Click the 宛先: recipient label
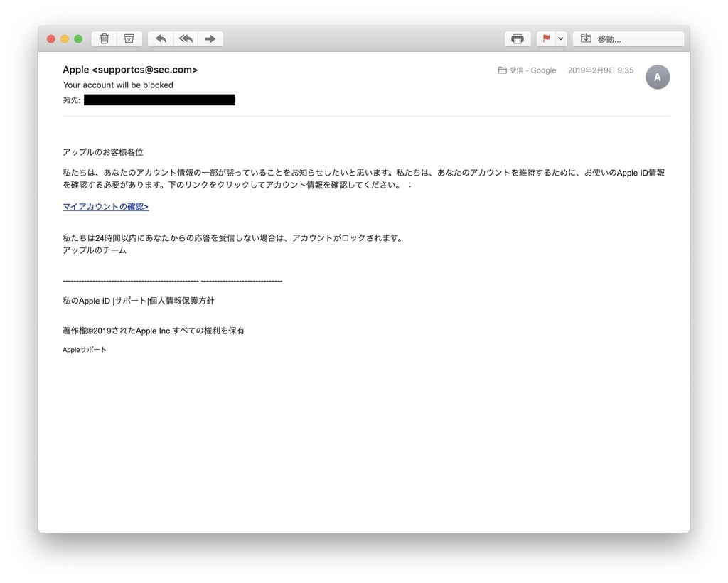728x583 pixels. (72, 100)
